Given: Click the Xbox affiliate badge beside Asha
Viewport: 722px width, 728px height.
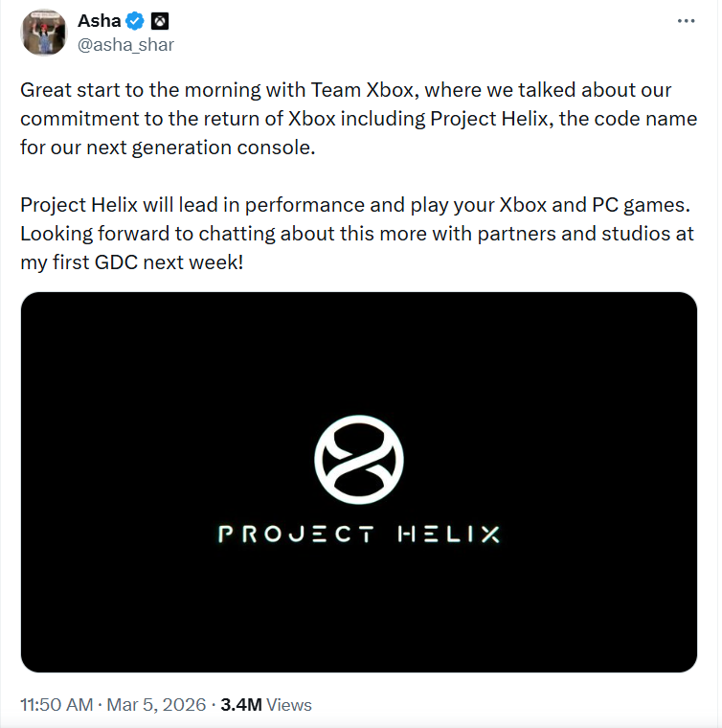Looking at the screenshot, I should point(160,21).
